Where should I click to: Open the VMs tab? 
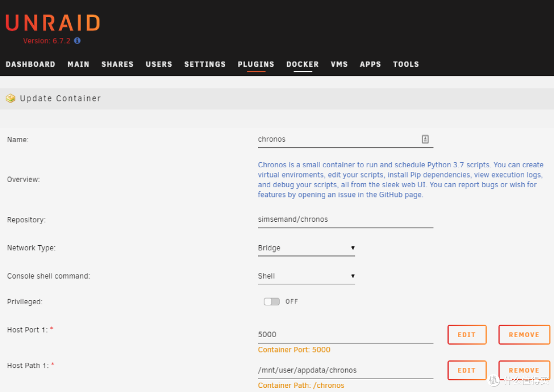[339, 64]
